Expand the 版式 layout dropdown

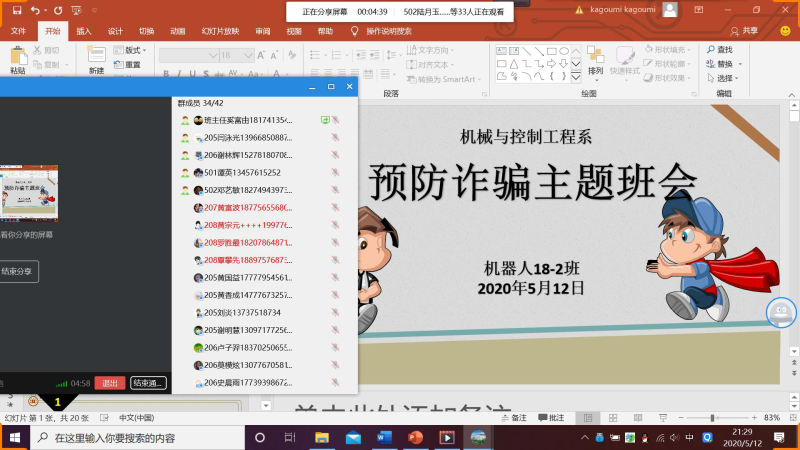(133, 50)
